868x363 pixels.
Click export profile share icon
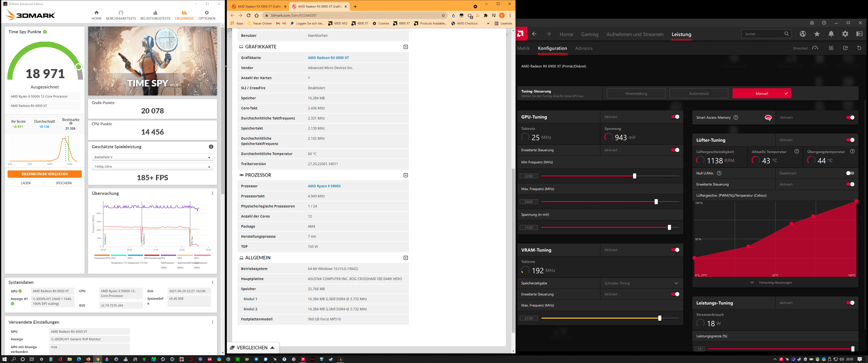[x=846, y=48]
